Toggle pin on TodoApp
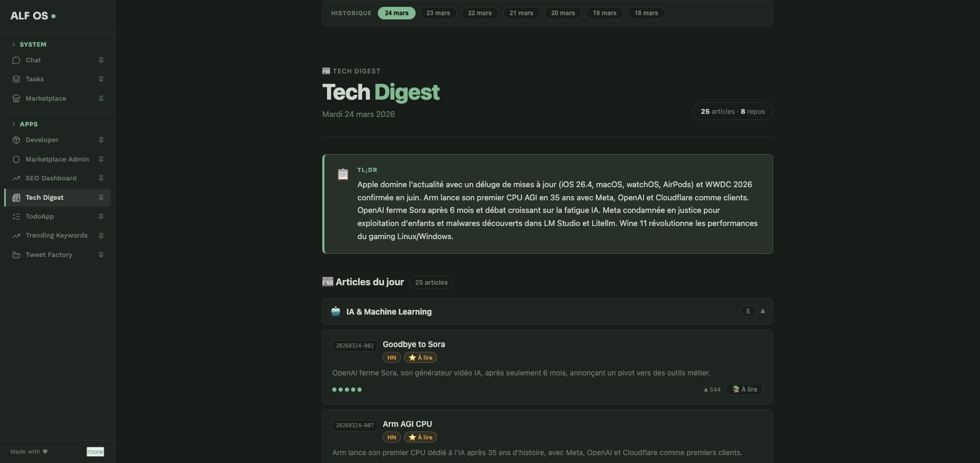Screen dimensions: 980x463 point(101,217)
